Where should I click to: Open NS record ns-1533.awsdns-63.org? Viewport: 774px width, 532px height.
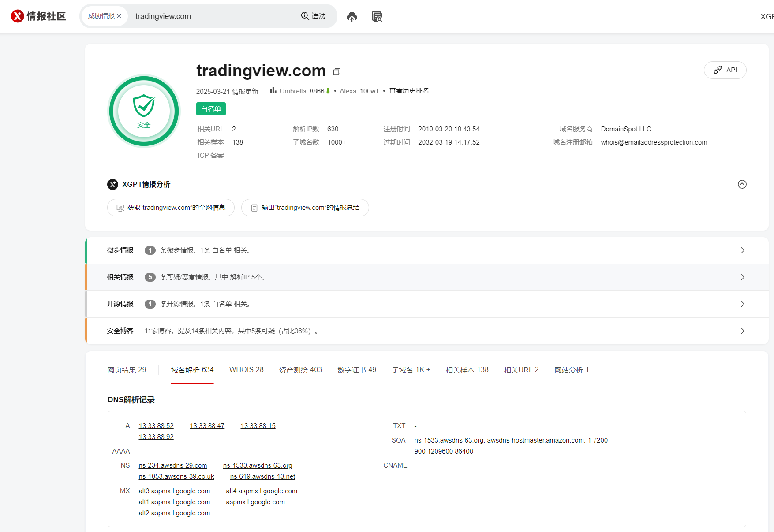[258, 465]
